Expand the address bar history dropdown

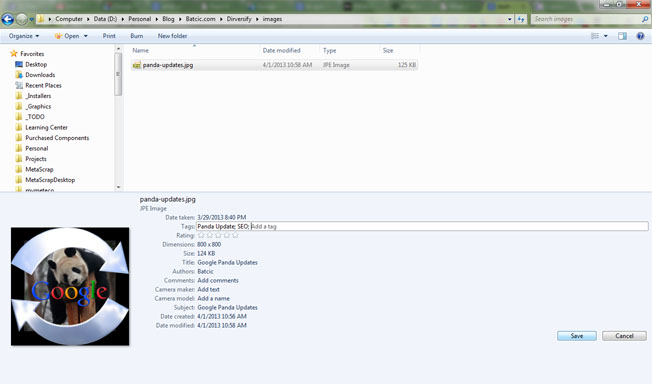pos(510,19)
